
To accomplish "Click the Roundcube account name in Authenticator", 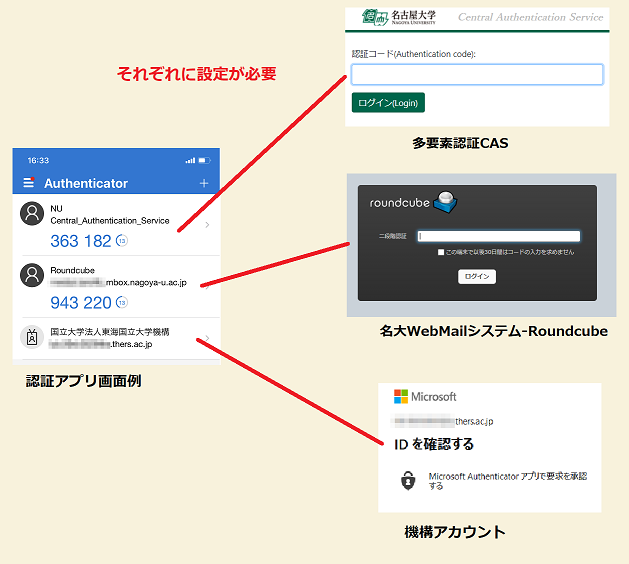I will click(72, 270).
